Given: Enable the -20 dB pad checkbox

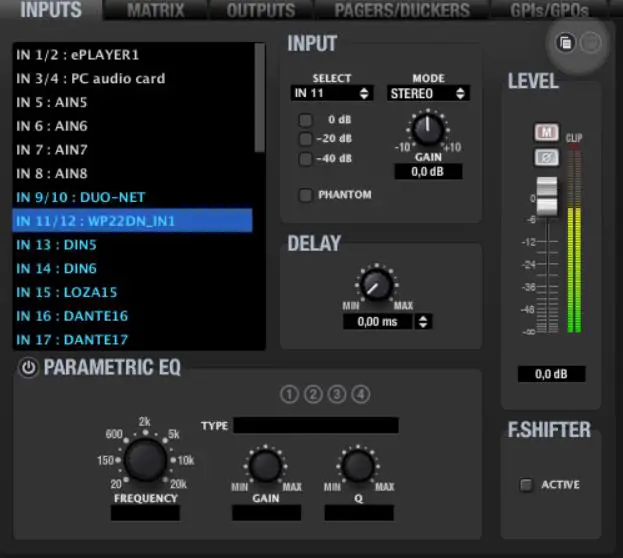Looking at the screenshot, I should pyautogui.click(x=305, y=139).
